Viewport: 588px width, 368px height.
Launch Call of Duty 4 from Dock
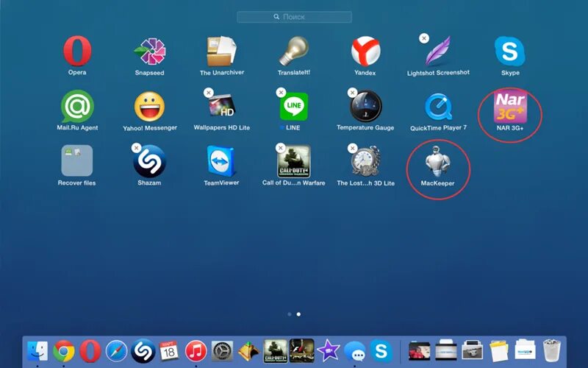point(275,351)
